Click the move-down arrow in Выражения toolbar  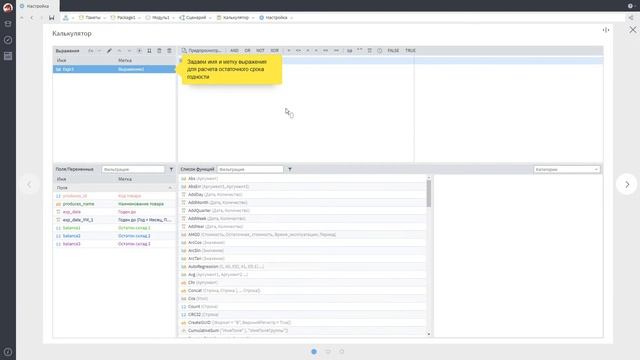click(129, 51)
